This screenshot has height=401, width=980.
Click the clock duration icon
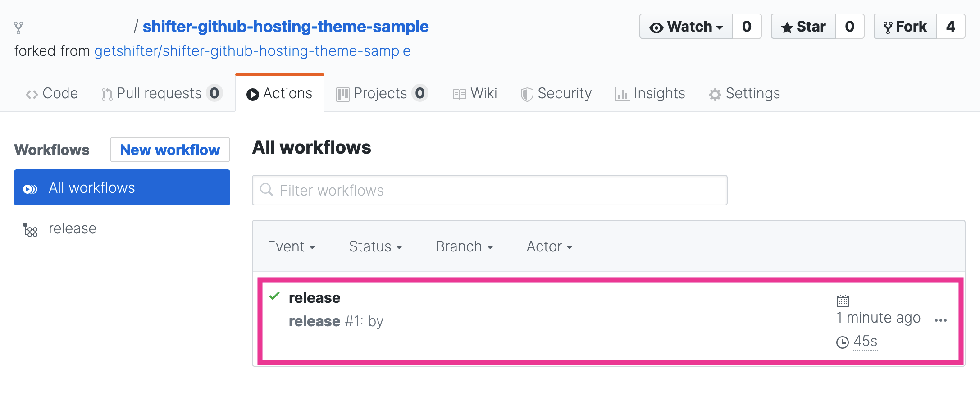click(x=843, y=342)
